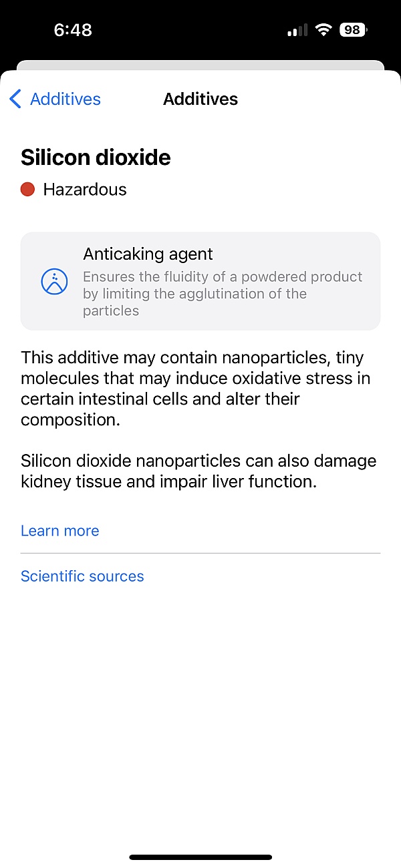Tap the 6:48 clock in status bar
This screenshot has width=401, height=868.
[x=73, y=30]
